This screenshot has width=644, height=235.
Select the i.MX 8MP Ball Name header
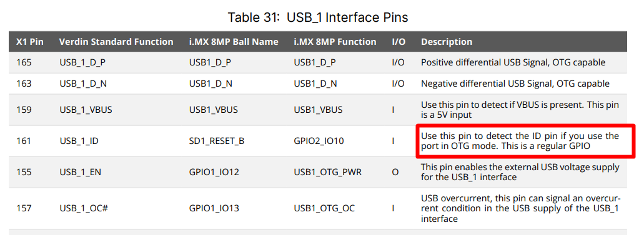[x=234, y=42]
